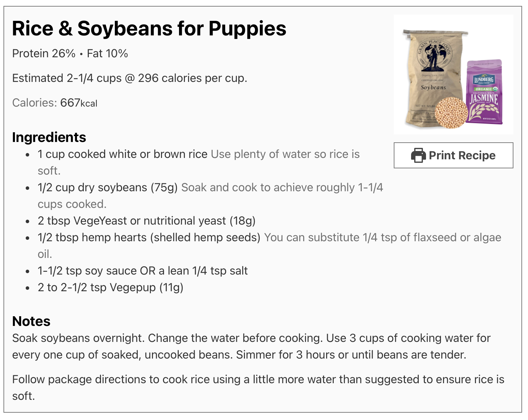Click the printer icon beside Print Recipe
528x420 pixels.
point(418,155)
